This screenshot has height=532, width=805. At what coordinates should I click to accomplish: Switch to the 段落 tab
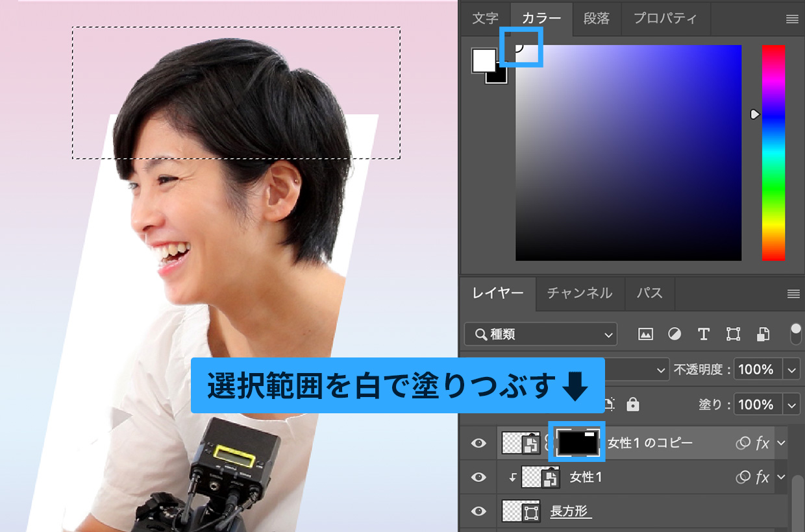tap(597, 18)
